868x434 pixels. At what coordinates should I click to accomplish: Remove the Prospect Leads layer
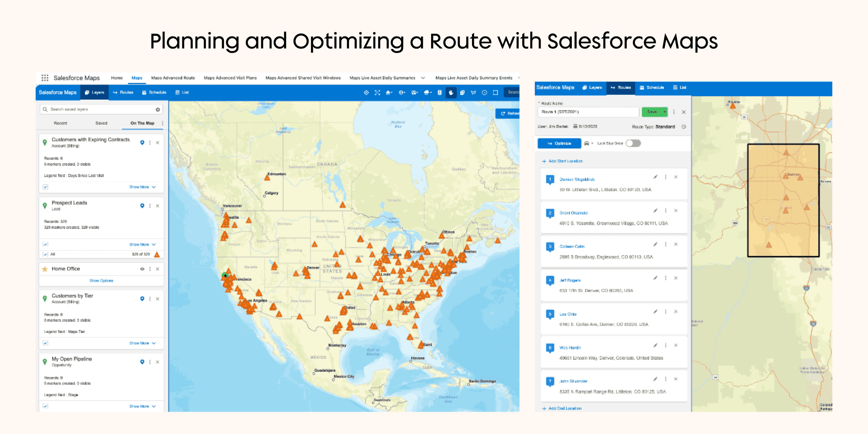[x=158, y=206]
